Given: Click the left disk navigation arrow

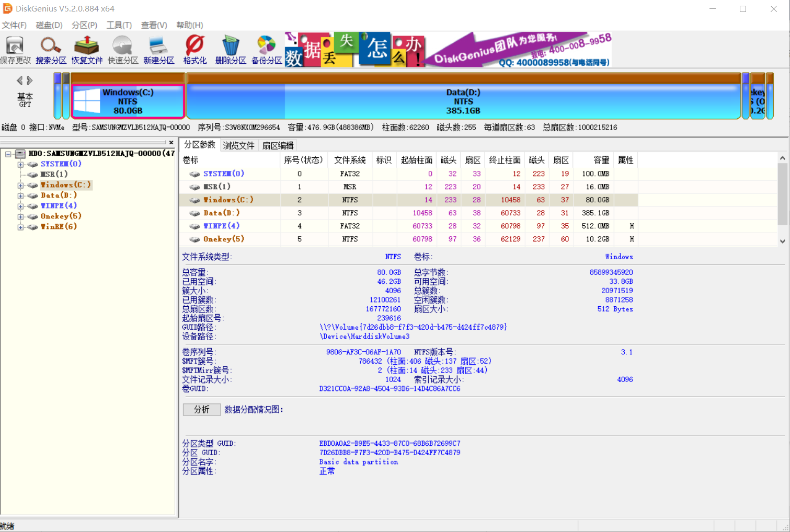Looking at the screenshot, I should pos(20,80).
